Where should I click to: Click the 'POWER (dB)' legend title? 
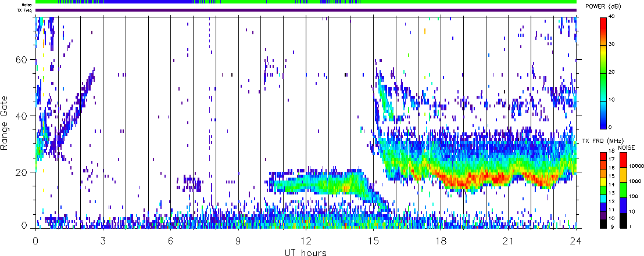(603, 7)
